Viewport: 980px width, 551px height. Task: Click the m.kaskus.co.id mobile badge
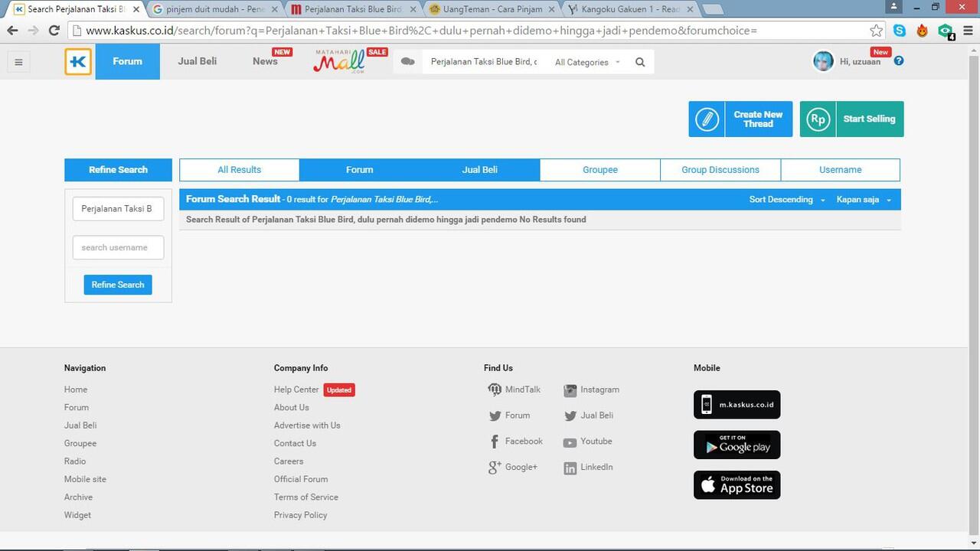coord(737,405)
